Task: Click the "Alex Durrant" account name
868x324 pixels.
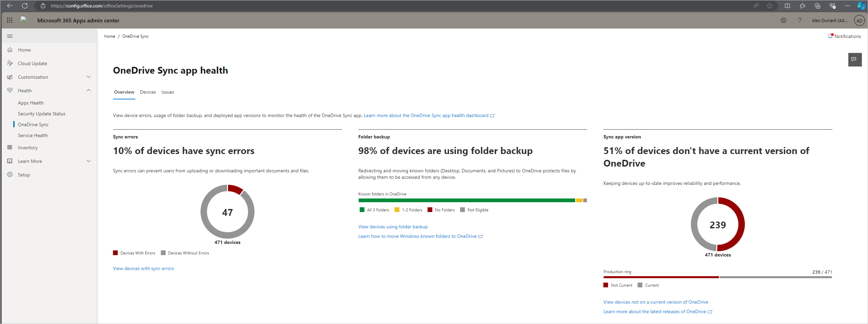Action: pos(830,20)
